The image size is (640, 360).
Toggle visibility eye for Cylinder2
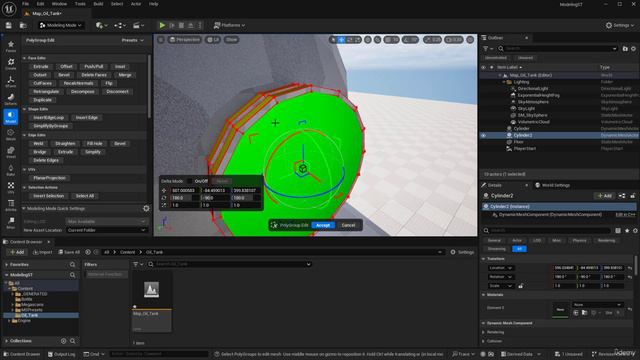[x=484, y=136]
